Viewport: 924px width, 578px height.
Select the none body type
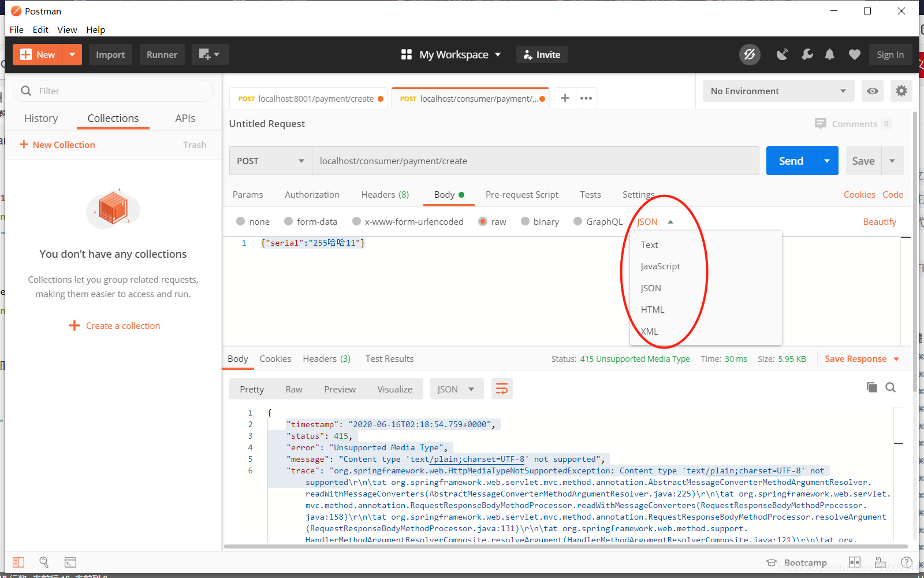(x=240, y=221)
